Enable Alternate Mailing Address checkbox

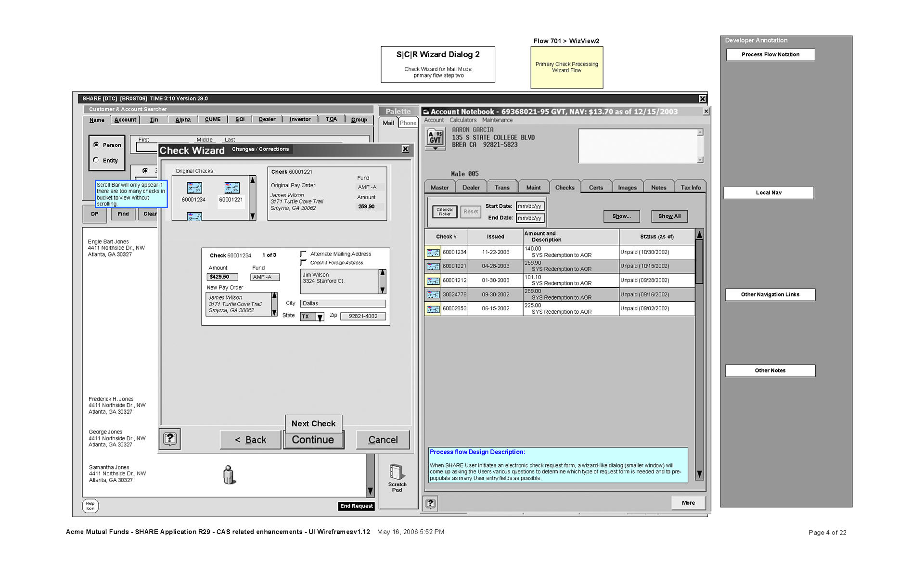tap(303, 254)
